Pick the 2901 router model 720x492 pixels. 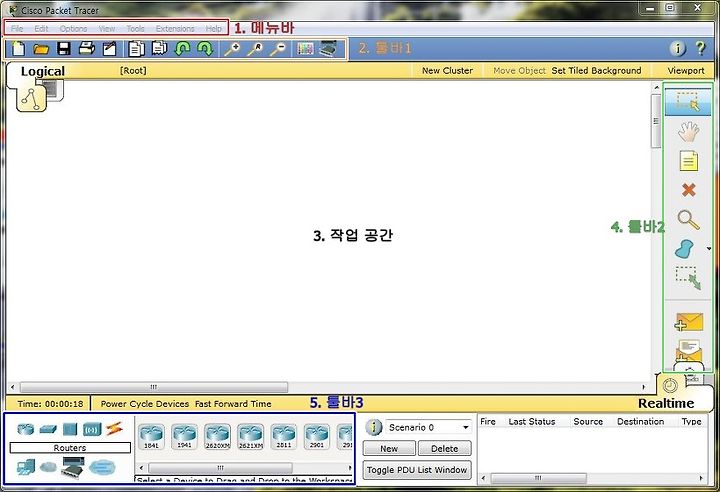tap(317, 436)
